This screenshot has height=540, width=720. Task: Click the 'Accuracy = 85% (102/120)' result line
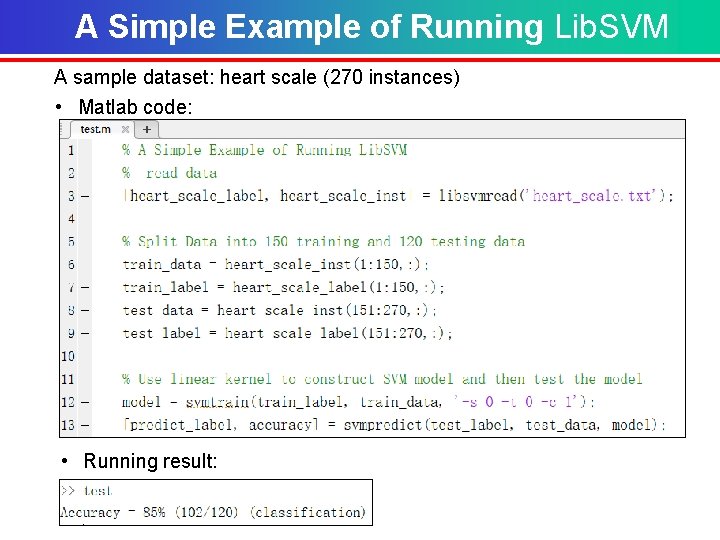click(213, 512)
